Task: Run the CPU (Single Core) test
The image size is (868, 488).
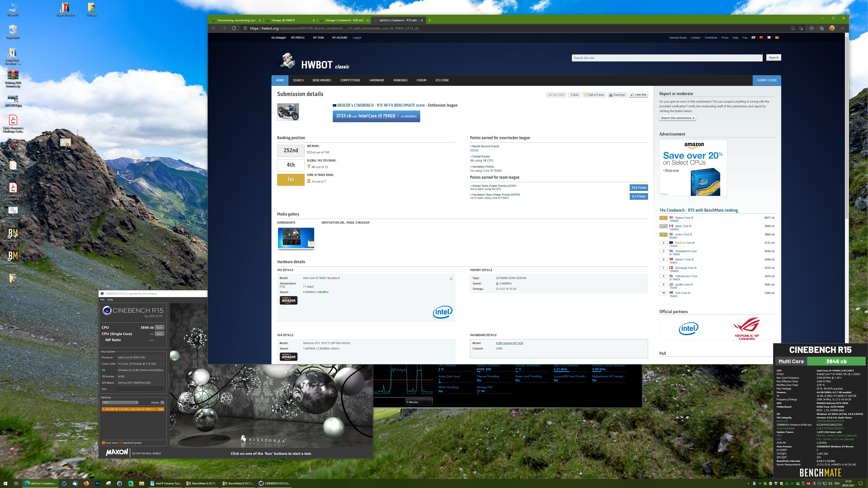Action: 159,334
